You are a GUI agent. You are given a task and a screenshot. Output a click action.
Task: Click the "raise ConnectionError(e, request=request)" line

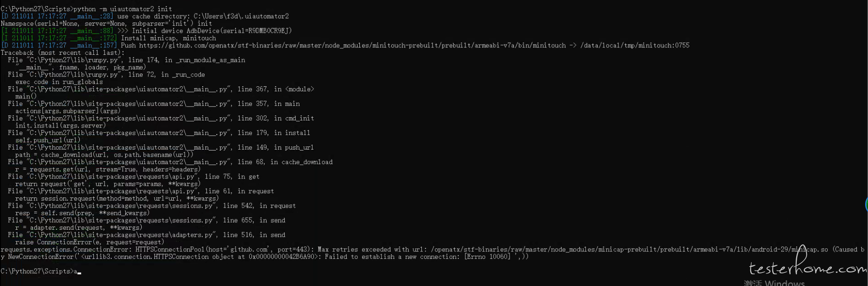[90, 242]
